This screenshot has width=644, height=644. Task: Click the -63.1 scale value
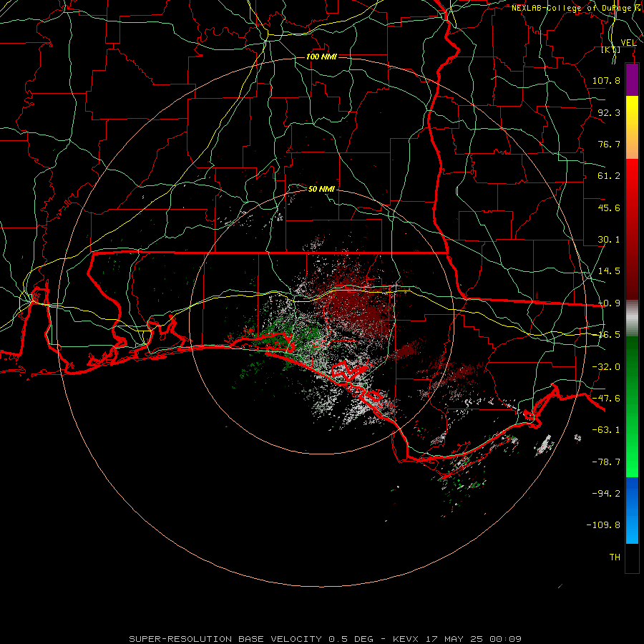point(606,430)
